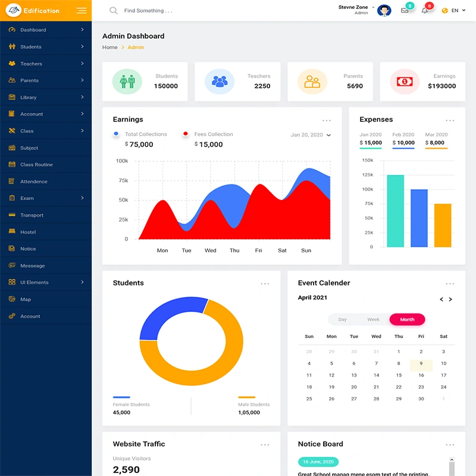The height and width of the screenshot is (476, 476).
Task: Open the messages envelope icon
Action: click(x=406, y=11)
